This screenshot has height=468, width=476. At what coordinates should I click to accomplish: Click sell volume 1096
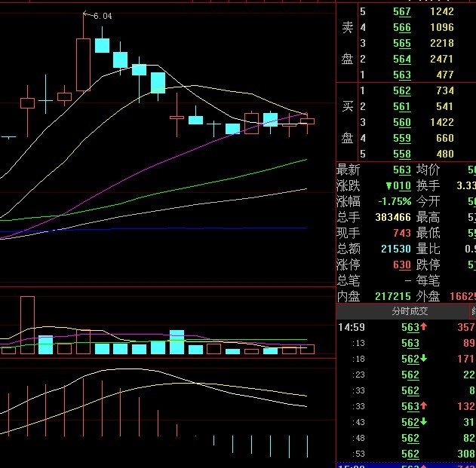pyautogui.click(x=442, y=27)
